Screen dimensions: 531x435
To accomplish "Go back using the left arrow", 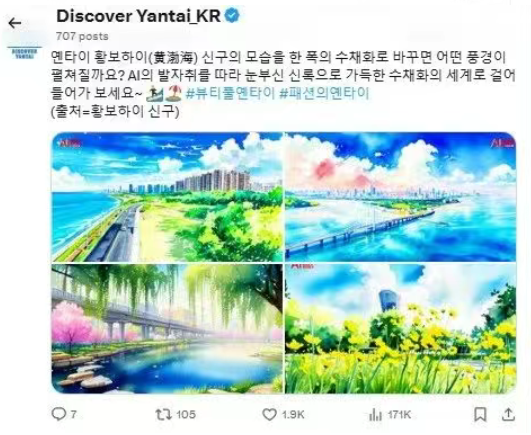I will click(x=15, y=23).
